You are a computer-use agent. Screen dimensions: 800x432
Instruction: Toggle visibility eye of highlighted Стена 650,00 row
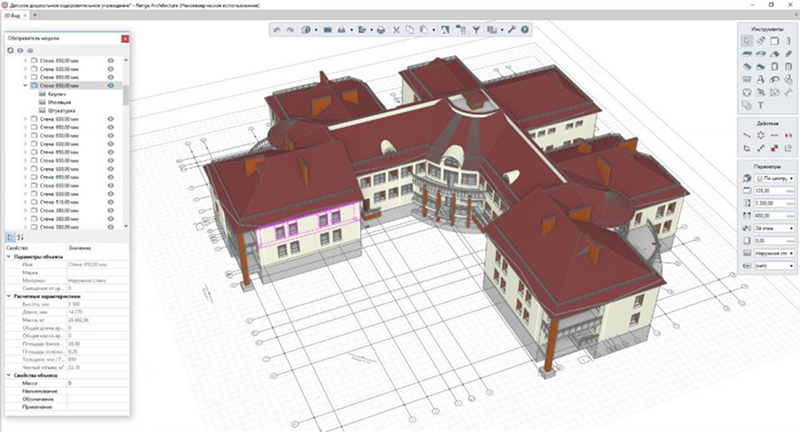110,86
